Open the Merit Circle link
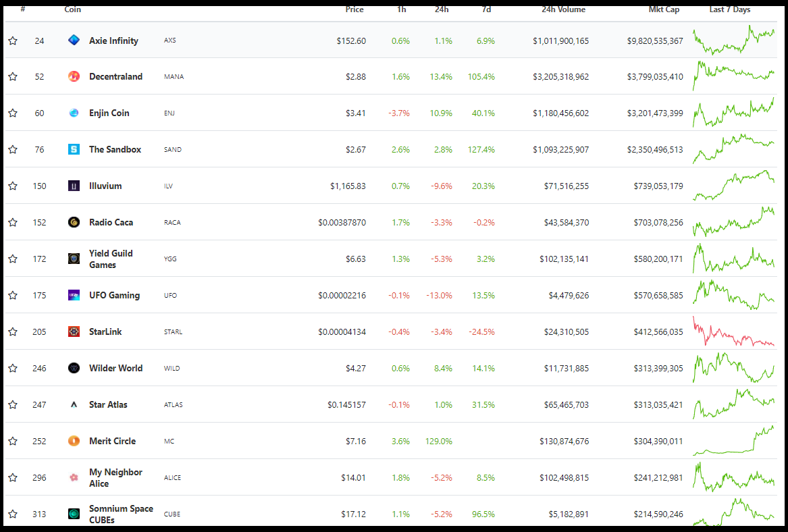 coord(112,441)
